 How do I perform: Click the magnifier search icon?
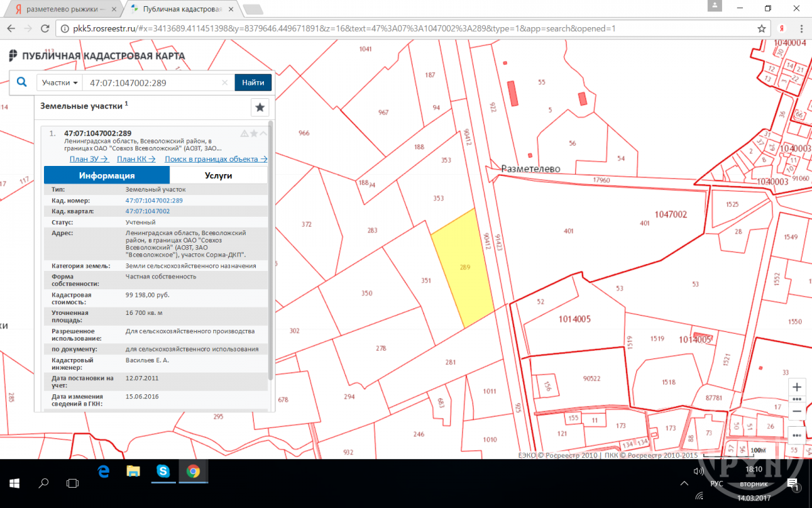coord(22,82)
